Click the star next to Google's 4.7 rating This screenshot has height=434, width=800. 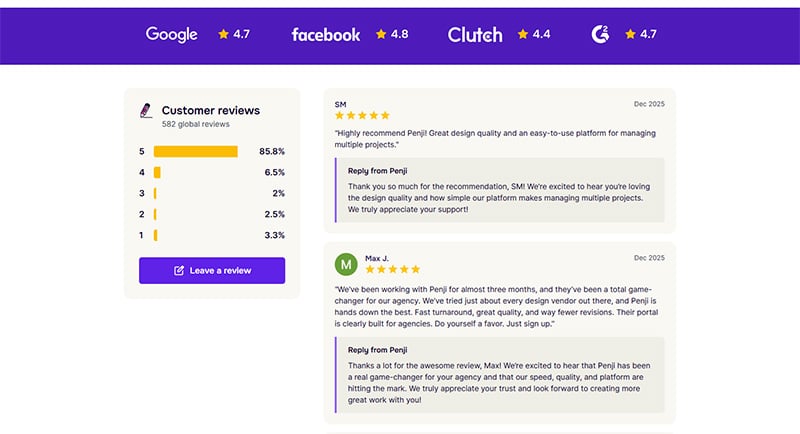(x=223, y=34)
